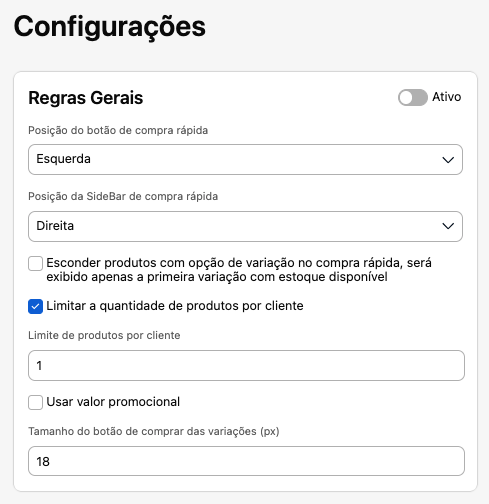Toggle the Ativo switch on
The height and width of the screenshot is (504, 489).
click(413, 97)
